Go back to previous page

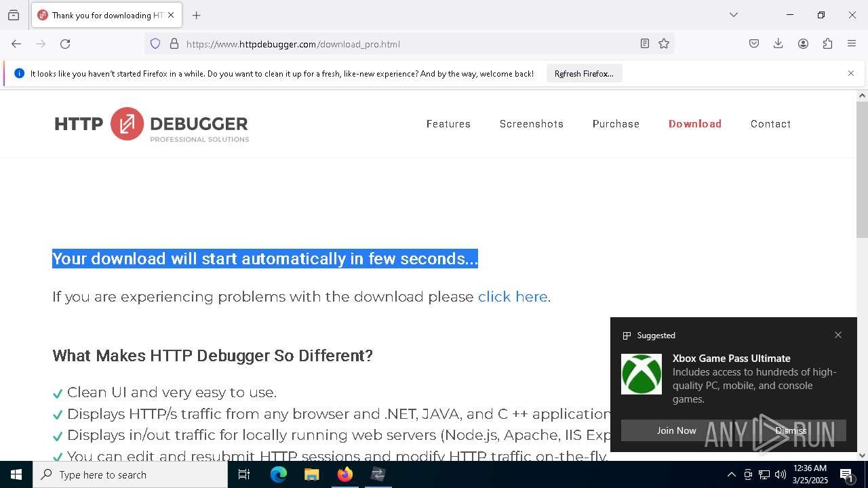click(16, 44)
